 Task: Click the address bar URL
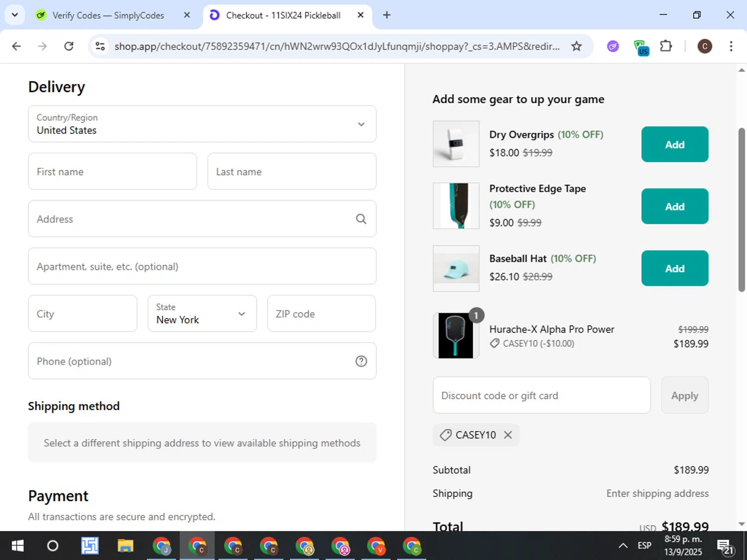337,46
